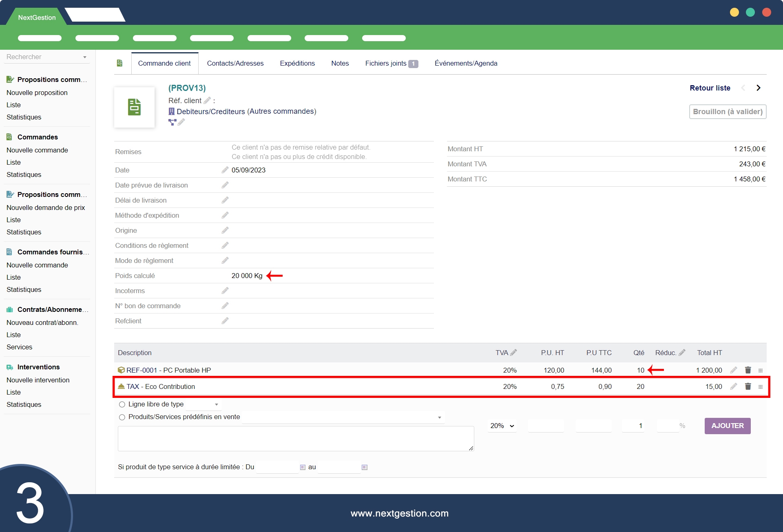This screenshot has width=783, height=532.
Task: Select 'Ligne libre de type' radio button
Action: point(122,404)
